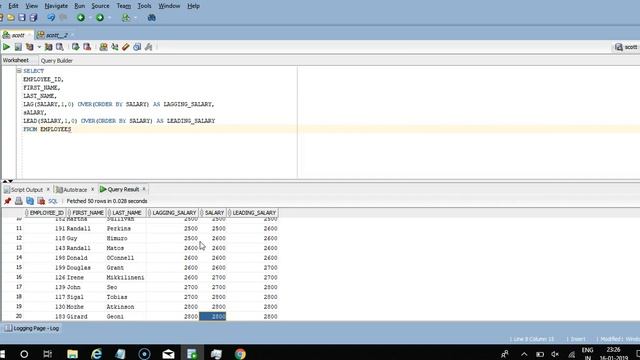
Task: Open the Help menu
Action: [193, 6]
